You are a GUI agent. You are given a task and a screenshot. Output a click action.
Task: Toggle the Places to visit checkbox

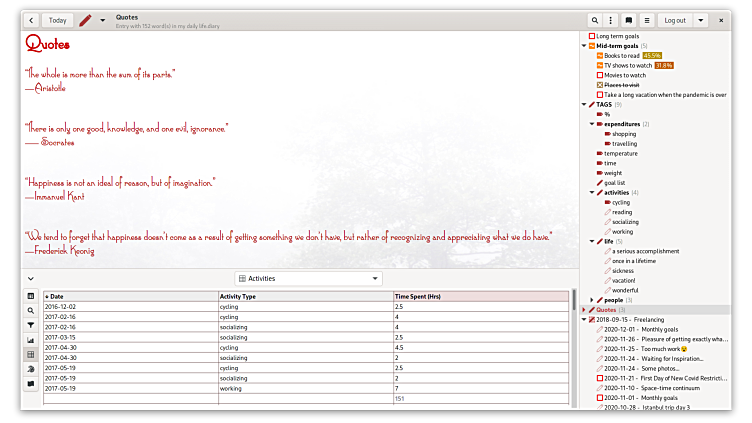600,85
